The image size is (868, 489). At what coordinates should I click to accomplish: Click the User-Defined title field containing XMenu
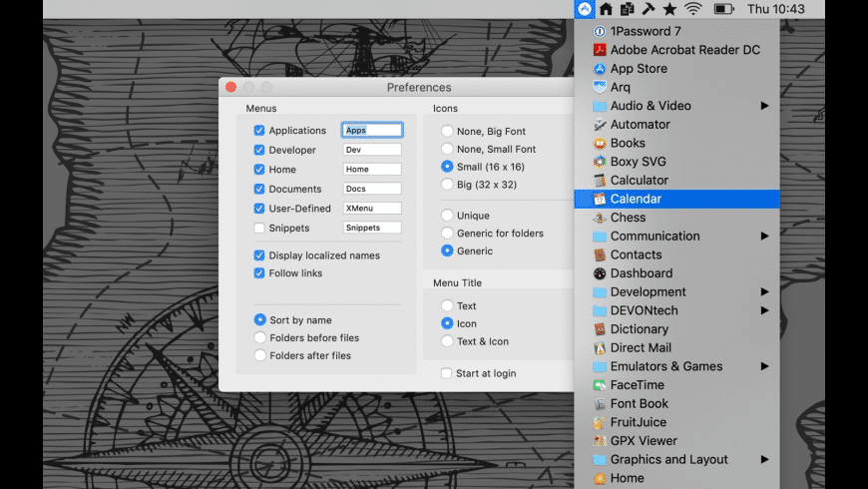click(372, 209)
